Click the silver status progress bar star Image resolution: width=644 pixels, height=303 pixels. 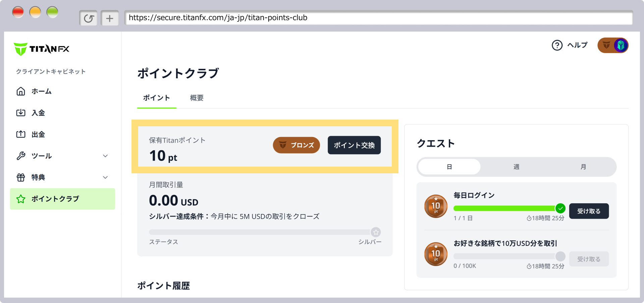[x=376, y=232]
